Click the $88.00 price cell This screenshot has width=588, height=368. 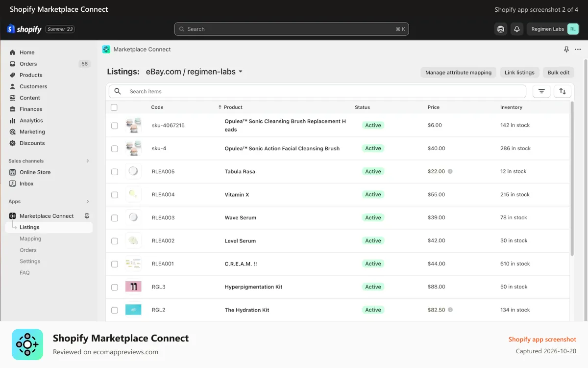pos(436,287)
